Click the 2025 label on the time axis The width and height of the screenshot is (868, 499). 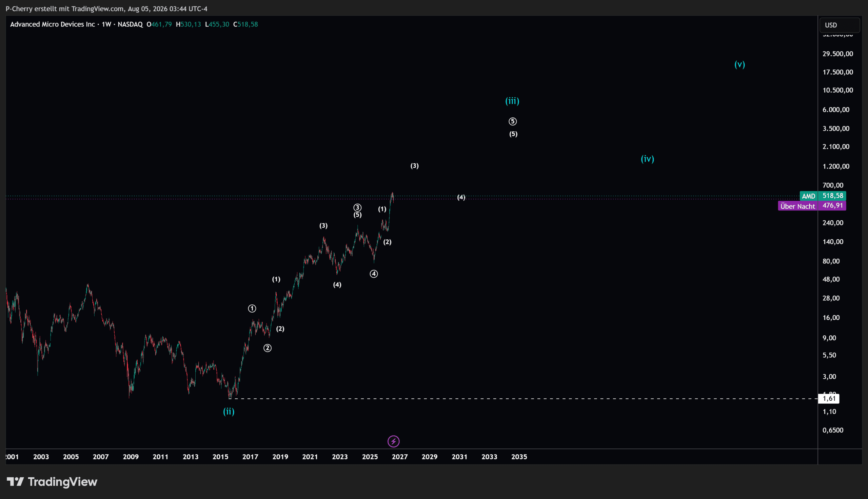(x=370, y=457)
